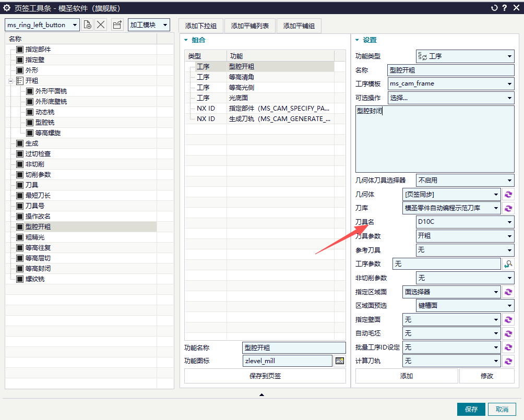This screenshot has width=524, height=420.
Task: Click the delete X toolbar icon
Action: [101, 25]
